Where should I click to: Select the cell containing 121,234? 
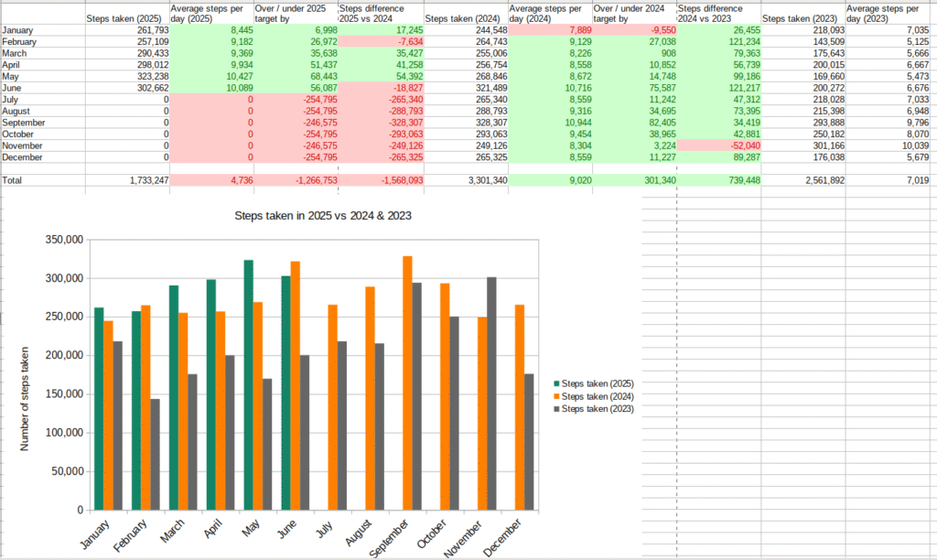(x=719, y=42)
